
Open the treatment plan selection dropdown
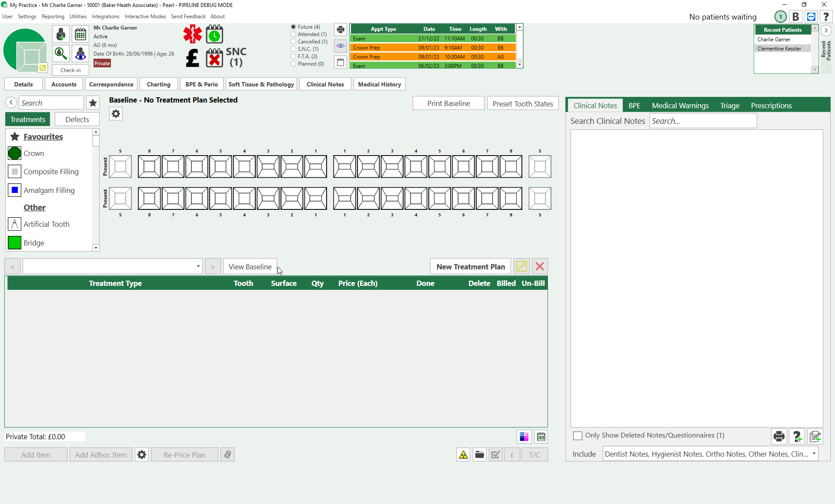[x=198, y=266]
